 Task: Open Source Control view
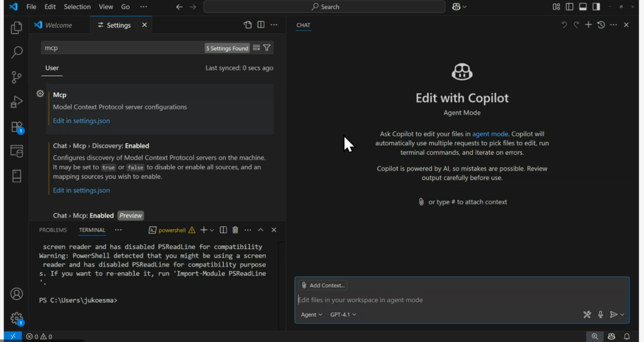point(16,77)
